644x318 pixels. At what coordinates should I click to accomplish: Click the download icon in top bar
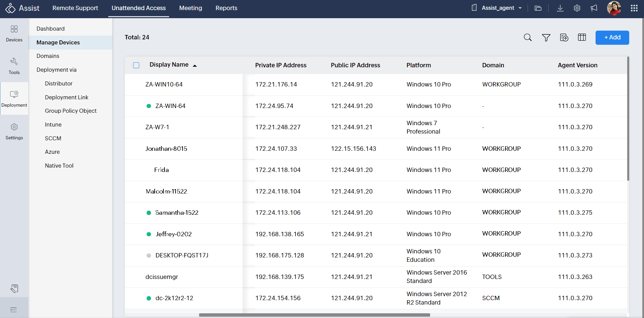(560, 8)
